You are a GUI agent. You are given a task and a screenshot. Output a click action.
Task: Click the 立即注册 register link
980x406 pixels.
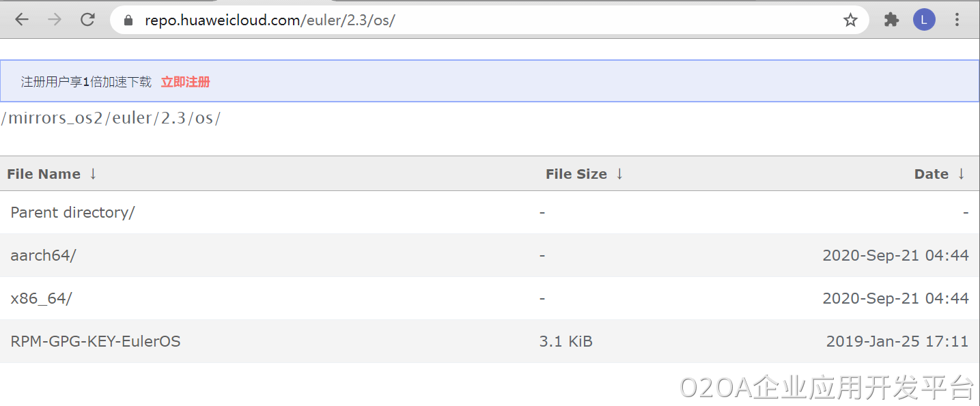[x=185, y=82]
